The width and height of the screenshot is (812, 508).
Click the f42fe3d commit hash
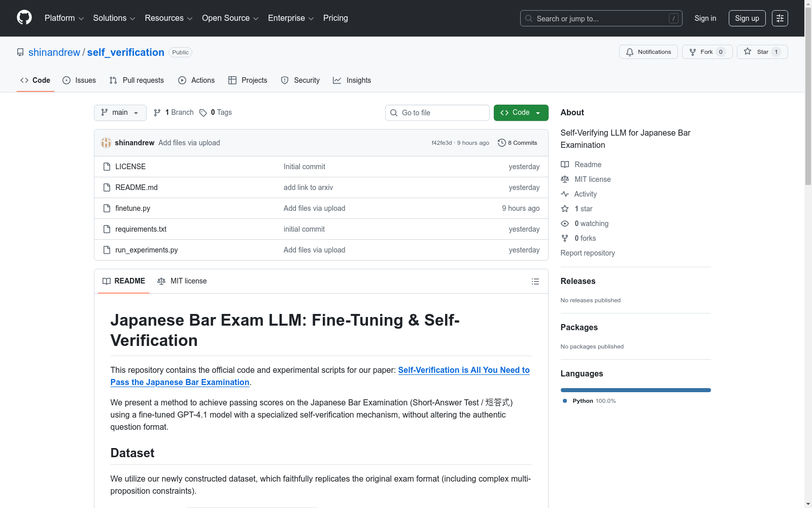coord(442,143)
